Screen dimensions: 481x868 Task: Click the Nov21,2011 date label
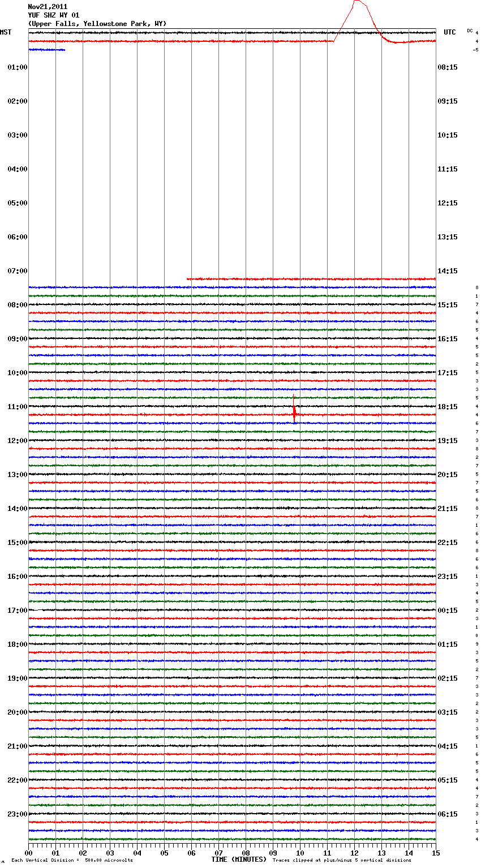pos(48,7)
